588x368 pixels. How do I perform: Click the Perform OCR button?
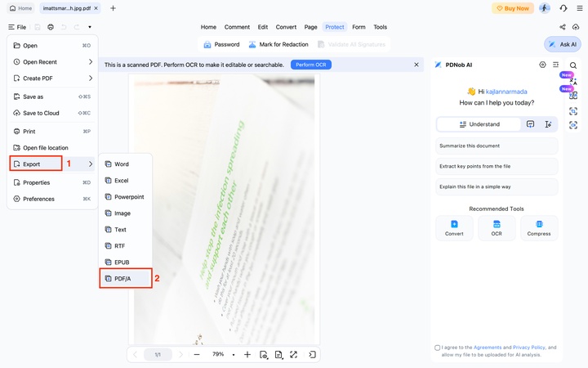point(311,65)
